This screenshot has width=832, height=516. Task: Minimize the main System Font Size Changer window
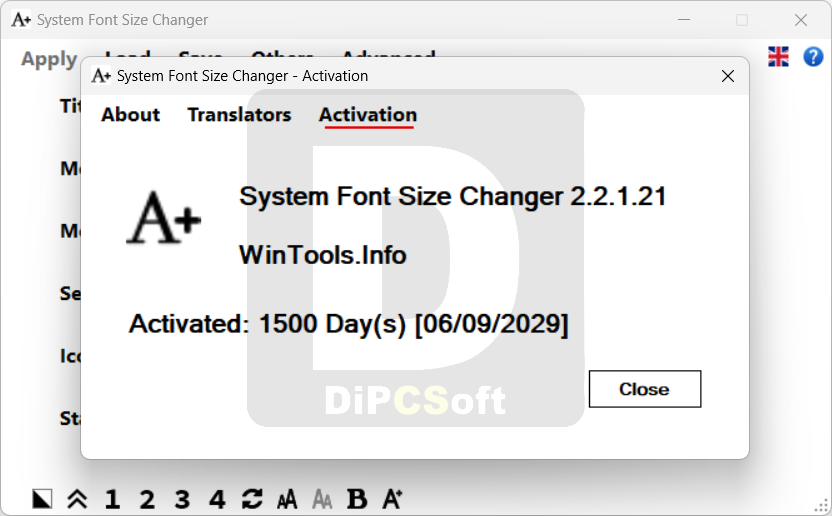[x=684, y=20]
